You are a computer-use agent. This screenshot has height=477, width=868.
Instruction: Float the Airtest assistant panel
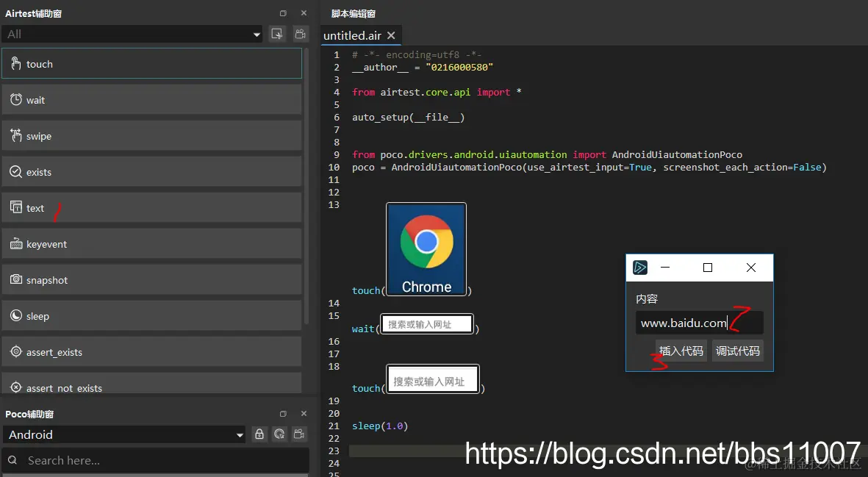coord(284,13)
